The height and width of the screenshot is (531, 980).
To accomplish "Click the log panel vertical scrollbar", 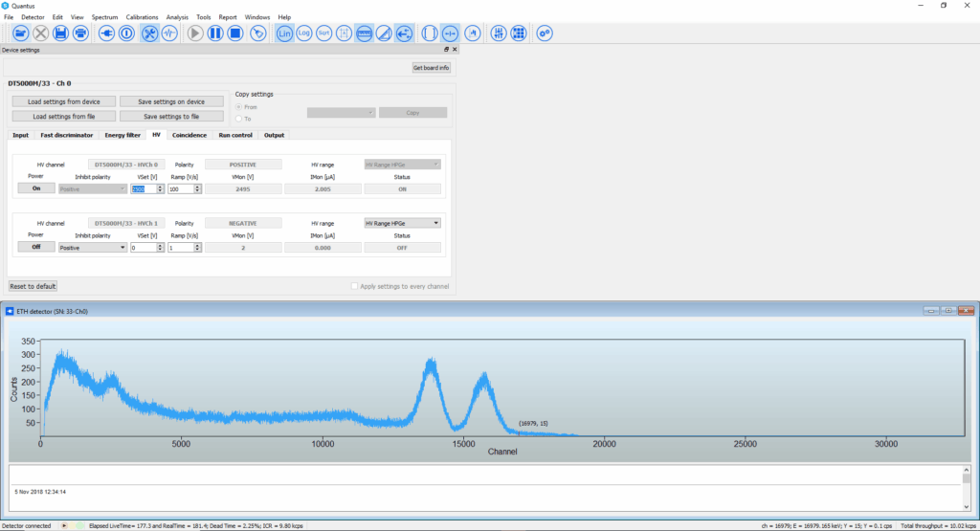I will pos(967,488).
